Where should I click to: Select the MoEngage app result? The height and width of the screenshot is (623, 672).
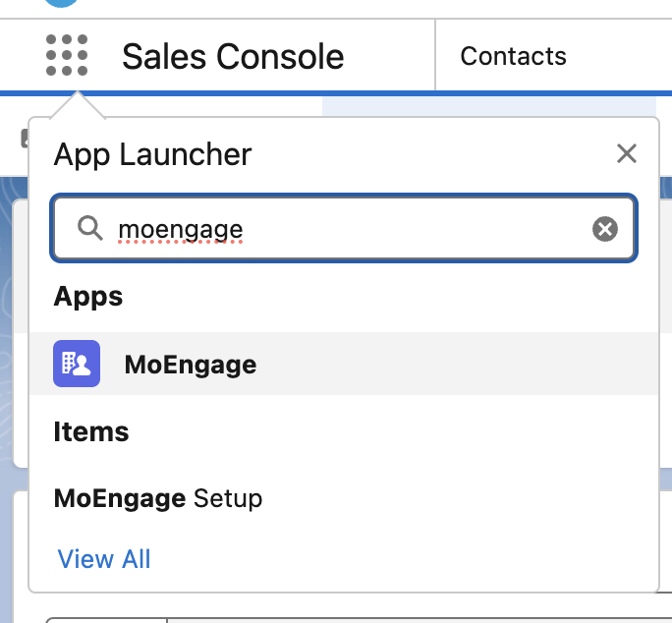point(344,364)
